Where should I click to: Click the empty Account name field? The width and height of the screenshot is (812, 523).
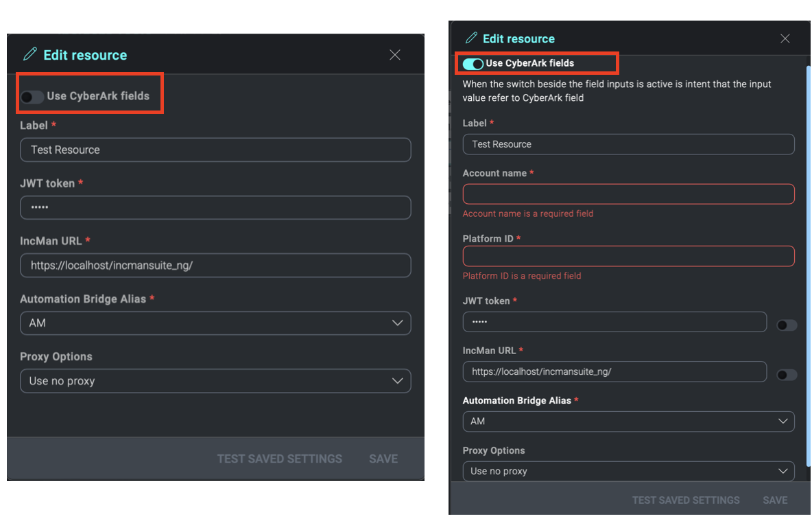pos(628,194)
